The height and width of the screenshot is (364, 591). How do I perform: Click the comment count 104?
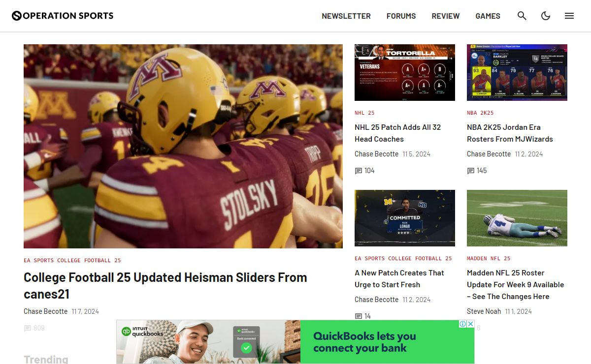[x=369, y=171]
